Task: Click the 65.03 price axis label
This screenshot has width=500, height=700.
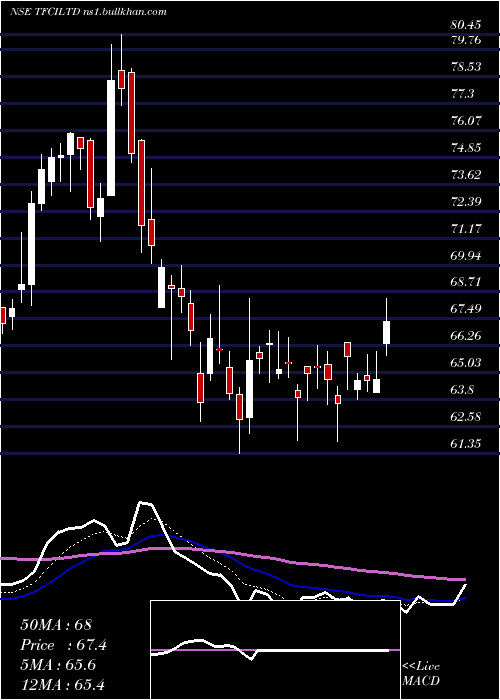Action: 467,363
